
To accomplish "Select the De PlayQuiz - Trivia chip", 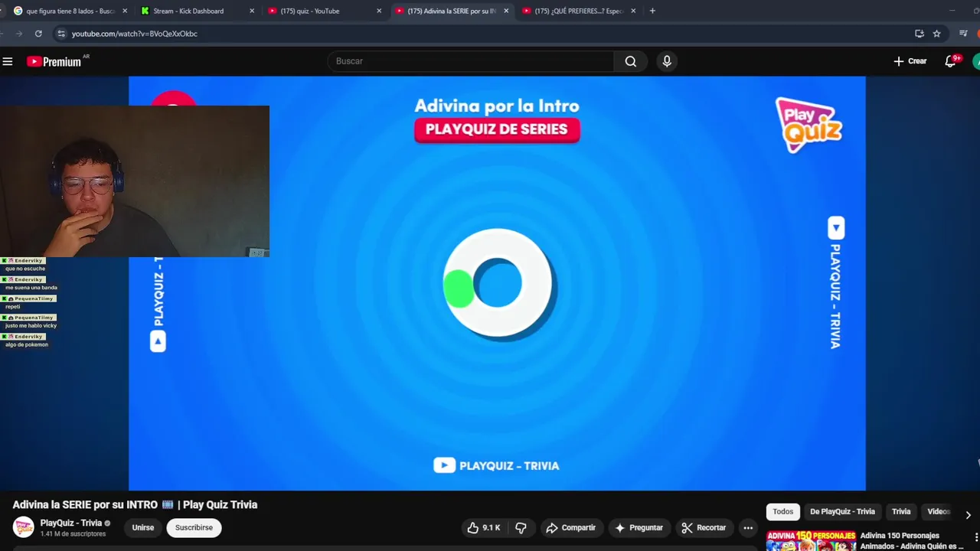I will [842, 511].
